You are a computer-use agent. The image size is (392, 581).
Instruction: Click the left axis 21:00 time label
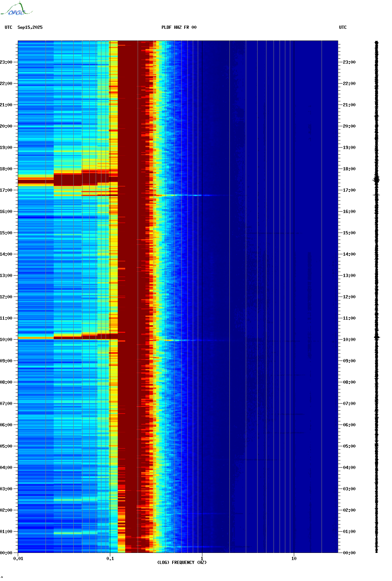coord(6,105)
